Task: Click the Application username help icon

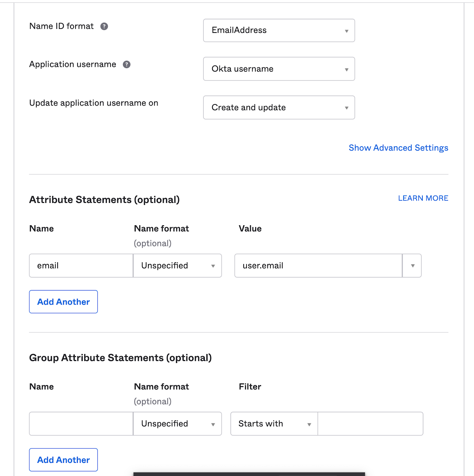Action: 127,65
